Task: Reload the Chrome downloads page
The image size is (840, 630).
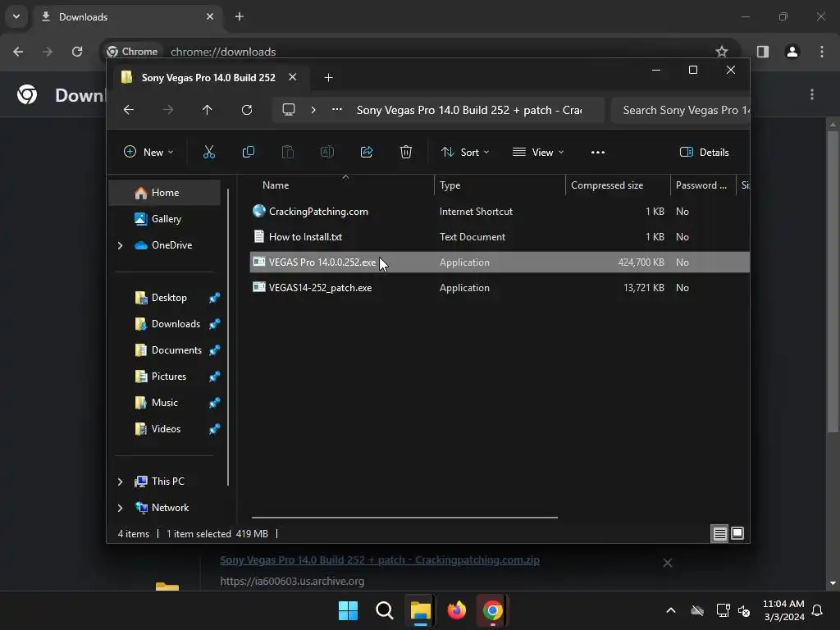Action: pos(77,52)
